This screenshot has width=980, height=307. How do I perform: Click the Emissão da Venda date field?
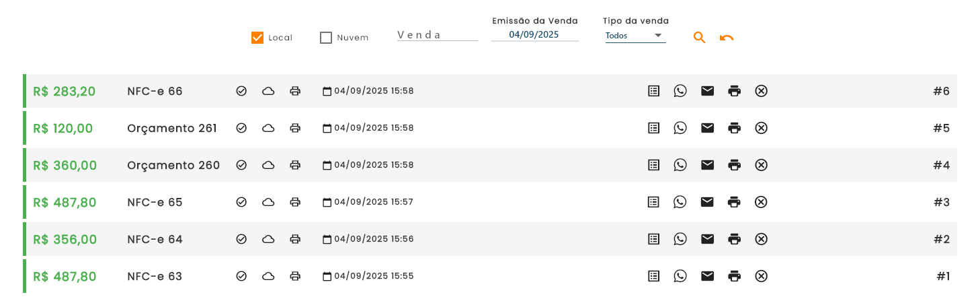pyautogui.click(x=534, y=34)
